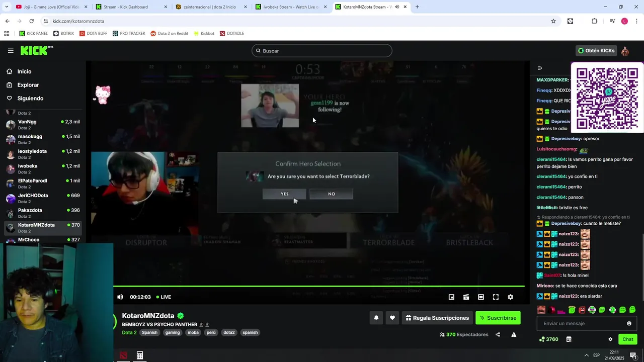Click the Regala Suscripciones button
Image resolution: width=644 pixels, height=362 pixels.
437,318
